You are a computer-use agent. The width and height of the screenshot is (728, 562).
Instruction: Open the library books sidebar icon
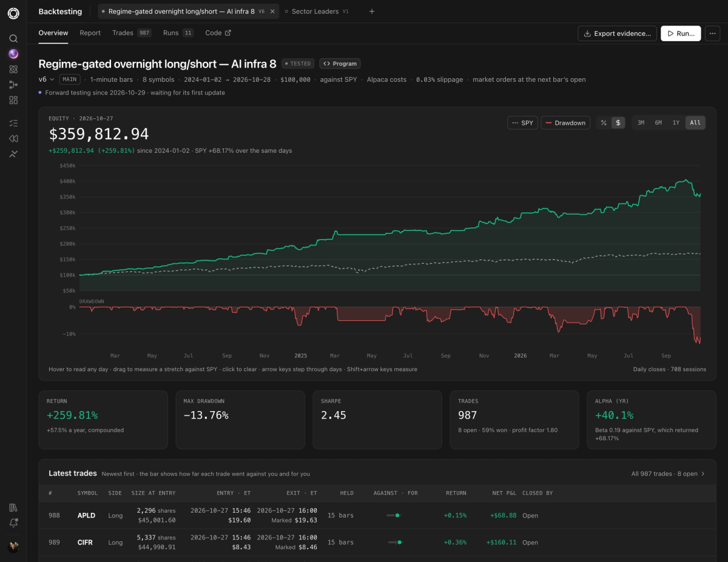[x=13, y=507]
